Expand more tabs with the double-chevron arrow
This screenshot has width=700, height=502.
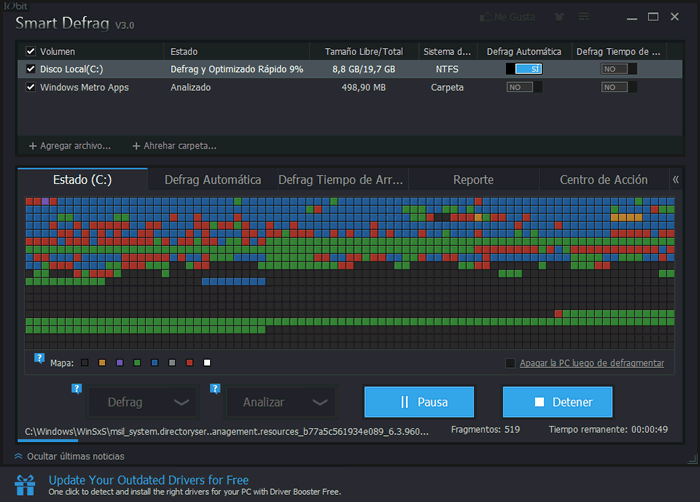(675, 180)
